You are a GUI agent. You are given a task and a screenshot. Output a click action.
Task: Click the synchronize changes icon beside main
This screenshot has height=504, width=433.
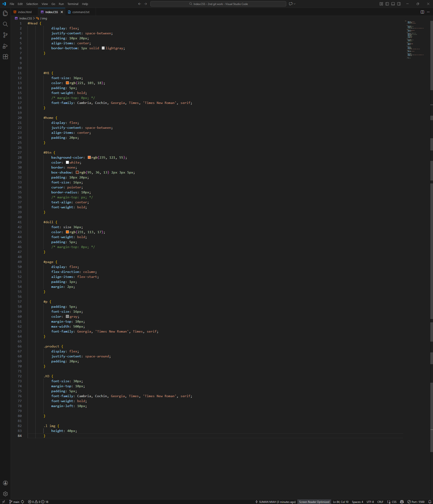tap(23, 502)
